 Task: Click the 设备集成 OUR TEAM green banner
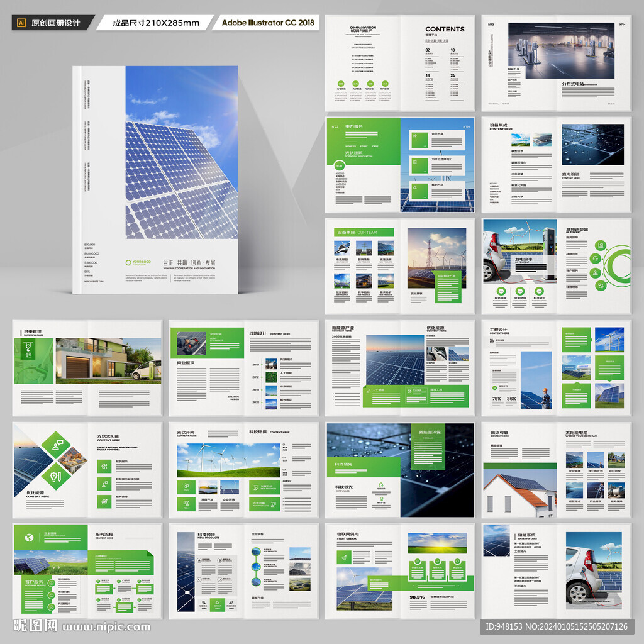pyautogui.click(x=364, y=233)
